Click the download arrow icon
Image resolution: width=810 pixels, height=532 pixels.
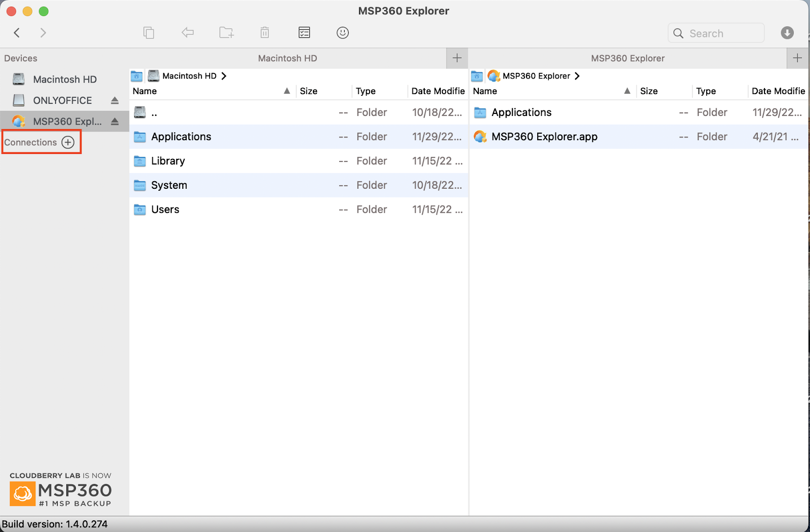point(787,33)
